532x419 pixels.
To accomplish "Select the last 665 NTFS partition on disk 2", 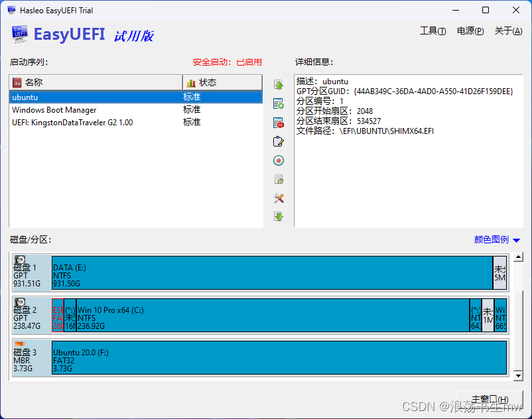I will coord(500,315).
